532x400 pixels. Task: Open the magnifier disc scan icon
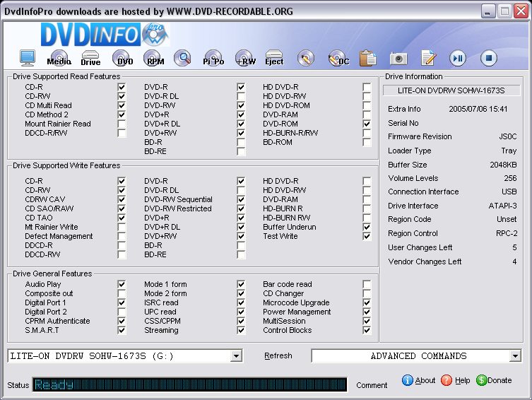pyautogui.click(x=182, y=58)
